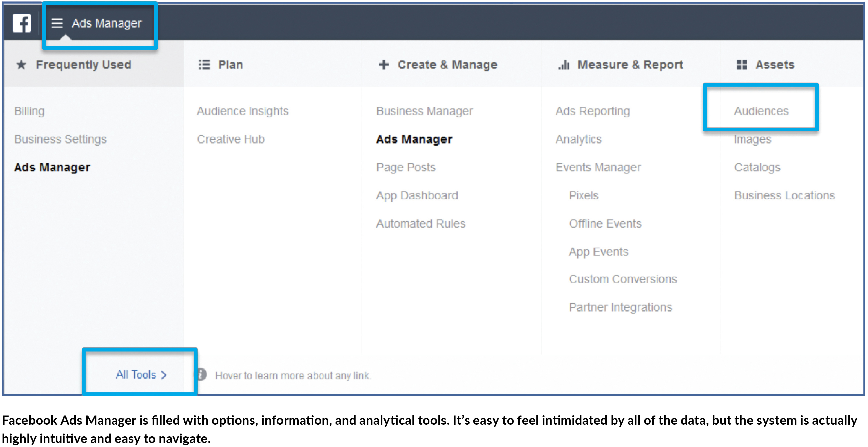
Task: Open Events Manager
Action: [x=598, y=167]
